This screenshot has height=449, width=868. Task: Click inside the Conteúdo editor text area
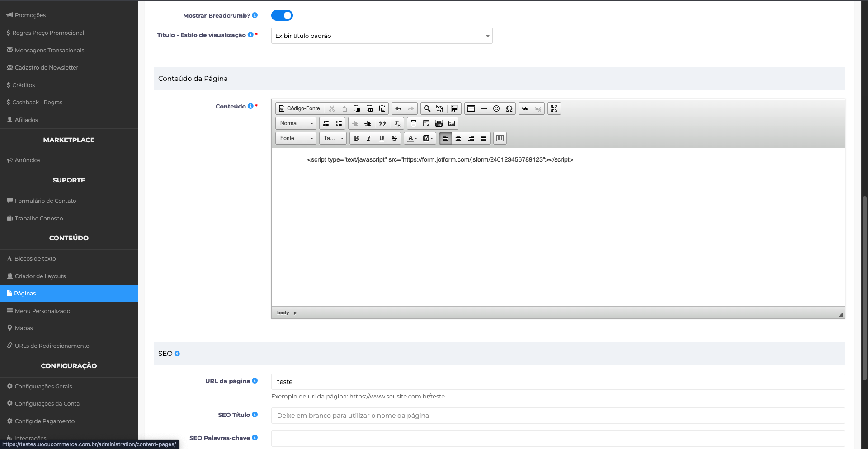(558, 227)
